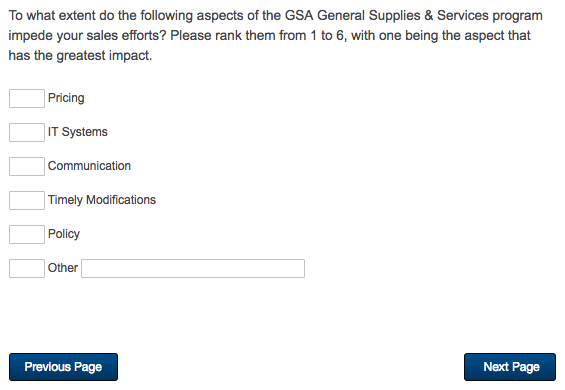Select the IT Systems rank field
The image size is (565, 390).
27,132
